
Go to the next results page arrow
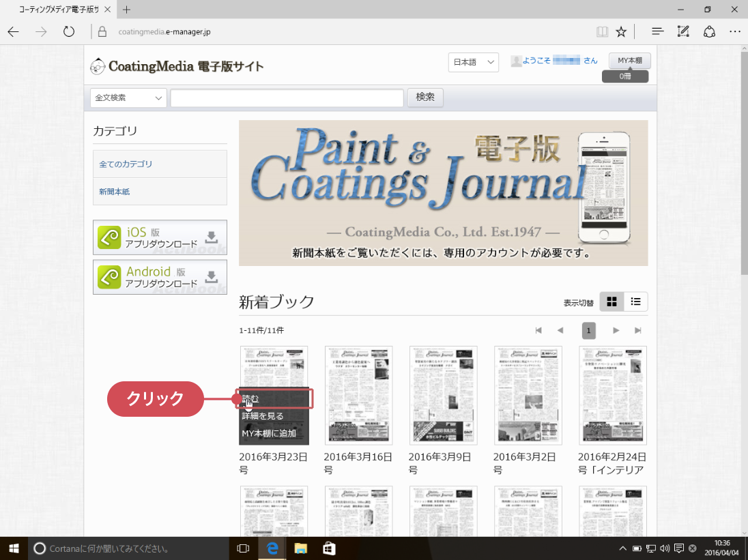pyautogui.click(x=616, y=331)
